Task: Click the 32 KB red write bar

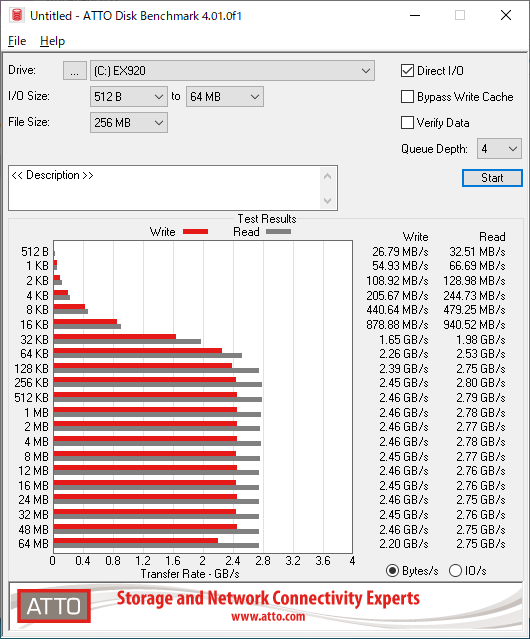Action: click(x=115, y=337)
